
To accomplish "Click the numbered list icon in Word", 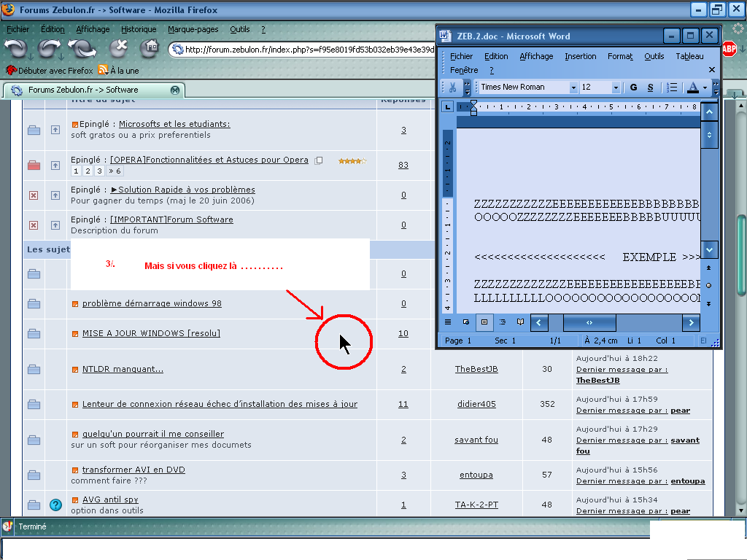I will (x=673, y=87).
